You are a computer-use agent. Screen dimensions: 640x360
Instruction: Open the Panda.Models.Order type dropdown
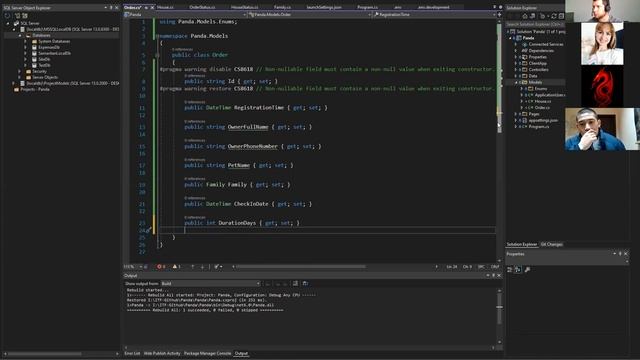310,14
